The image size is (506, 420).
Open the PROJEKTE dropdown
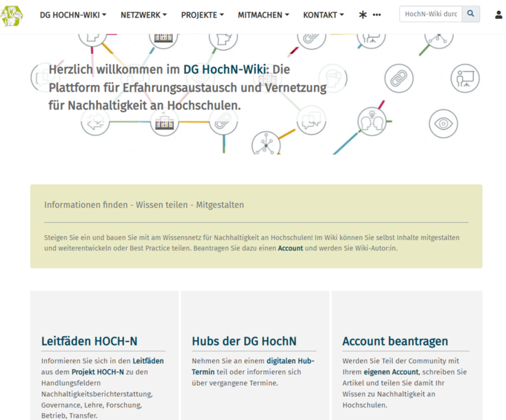(x=203, y=15)
